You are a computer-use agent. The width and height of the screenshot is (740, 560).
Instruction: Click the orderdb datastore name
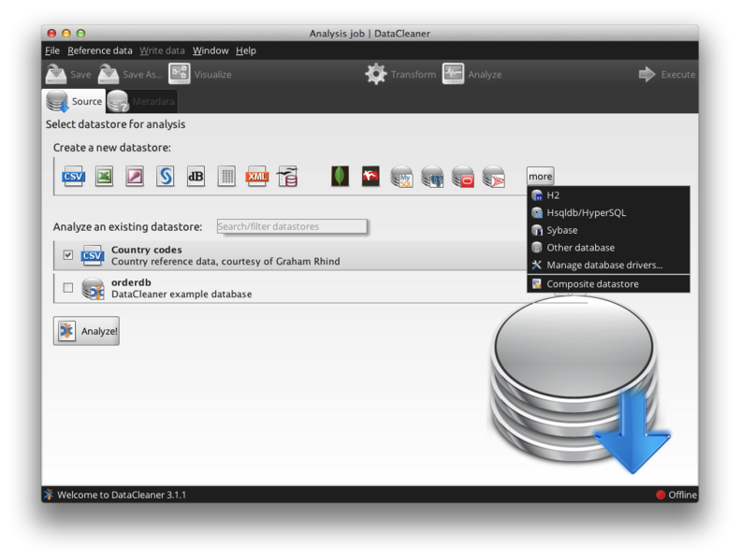tap(131, 282)
